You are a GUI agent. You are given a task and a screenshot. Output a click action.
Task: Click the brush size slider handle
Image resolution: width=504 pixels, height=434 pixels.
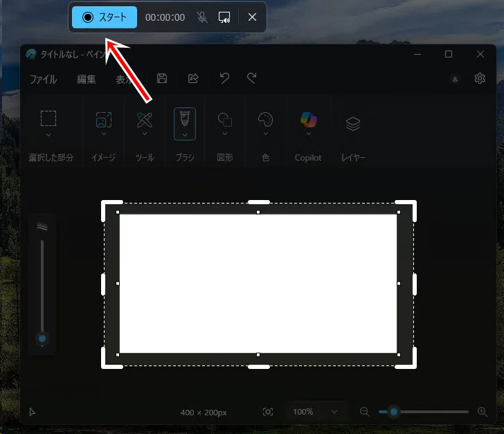42,338
